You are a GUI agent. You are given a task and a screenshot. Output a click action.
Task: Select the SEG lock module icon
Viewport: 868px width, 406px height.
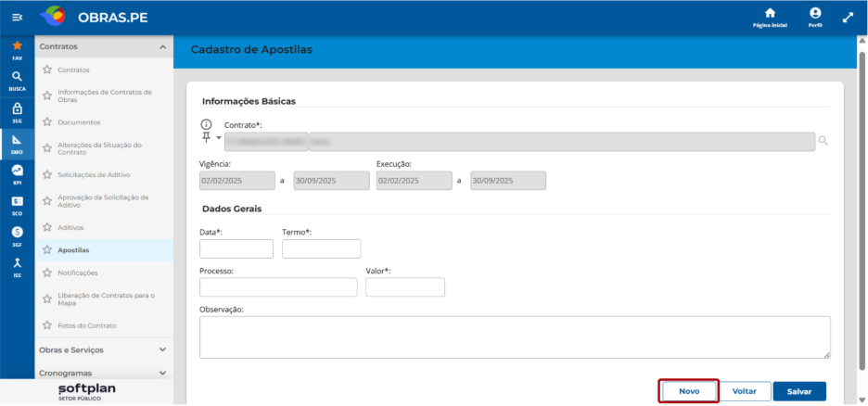tap(18, 111)
